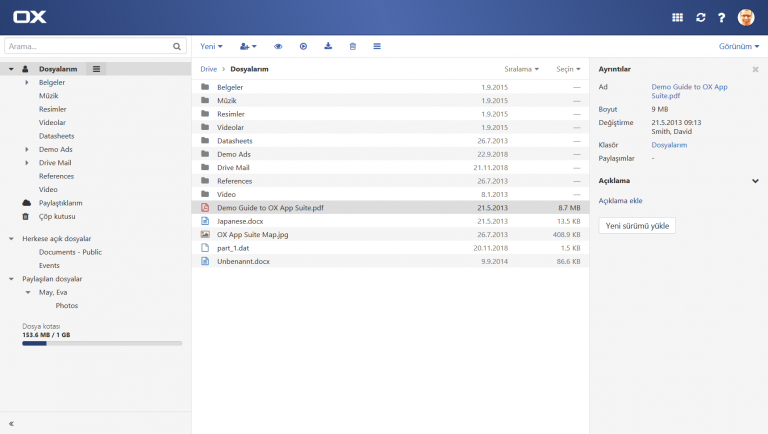Collapse the Açıklama section chevron
Image resolution: width=768 pixels, height=434 pixels.
point(755,181)
